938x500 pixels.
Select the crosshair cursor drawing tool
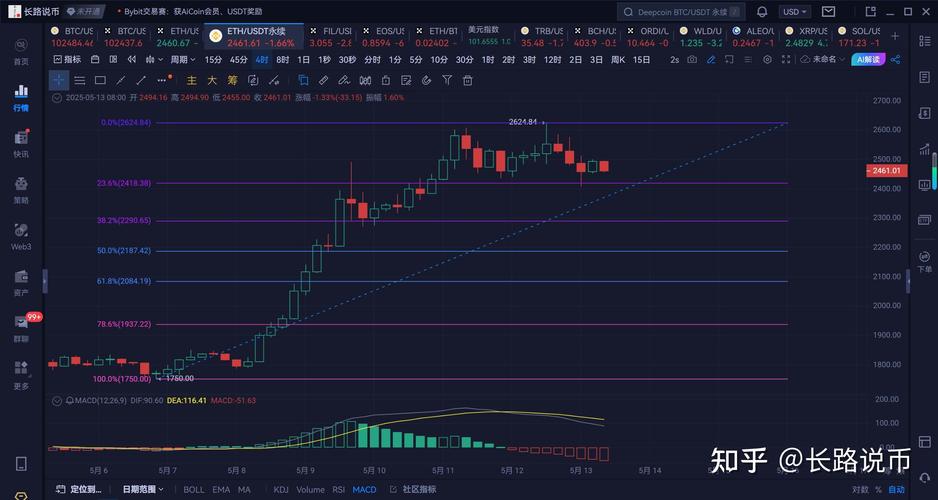coord(59,80)
